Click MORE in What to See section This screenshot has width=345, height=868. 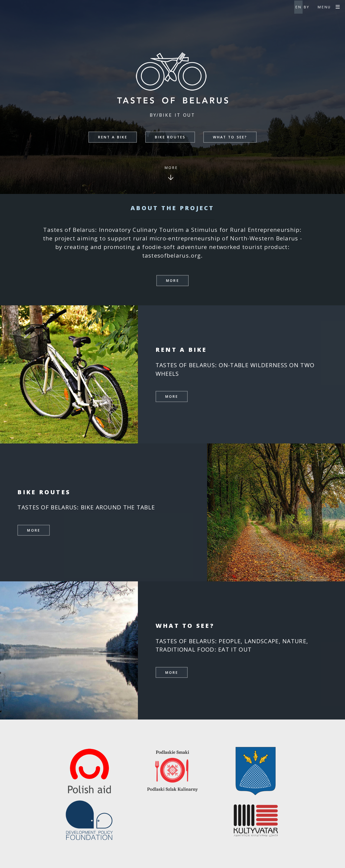[171, 673]
